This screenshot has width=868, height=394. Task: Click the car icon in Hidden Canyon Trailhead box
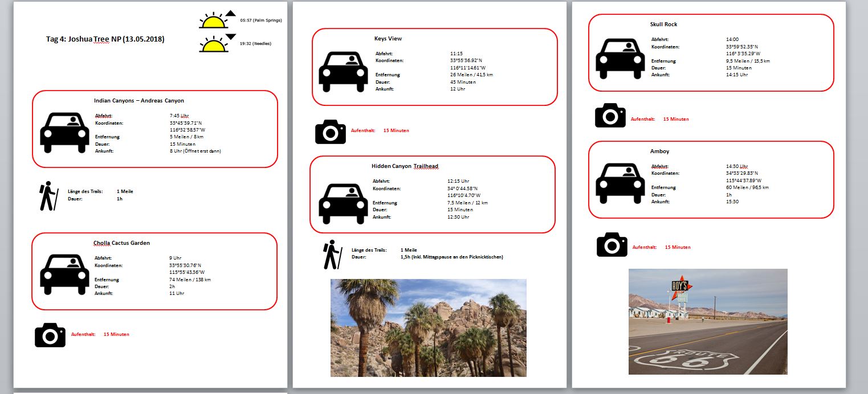coord(343,203)
